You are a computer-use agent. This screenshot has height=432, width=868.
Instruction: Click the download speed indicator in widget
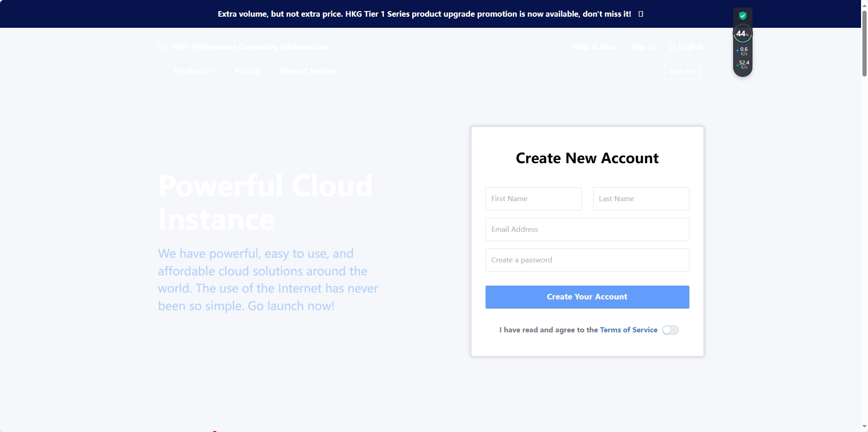(x=742, y=64)
